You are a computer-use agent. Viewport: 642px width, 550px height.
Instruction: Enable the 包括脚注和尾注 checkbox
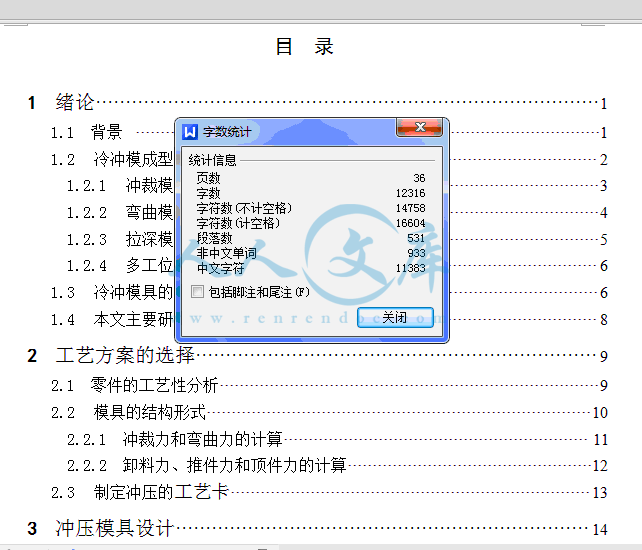(x=197, y=292)
